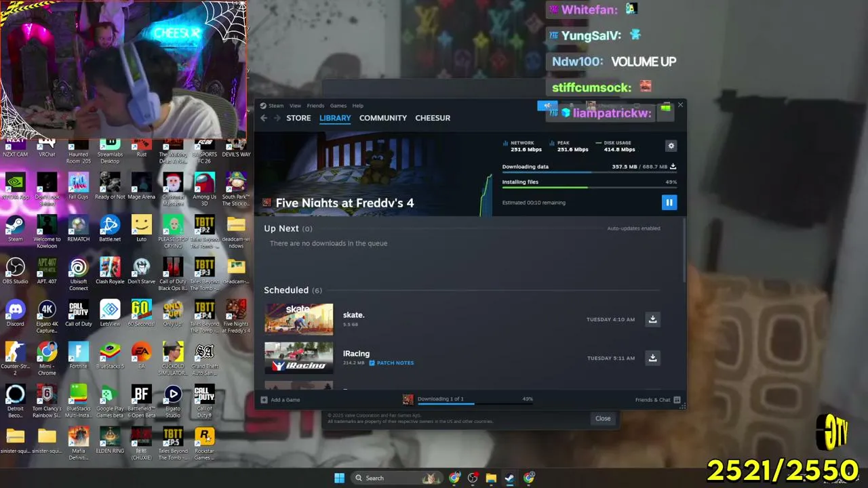The height and width of the screenshot is (488, 868).
Task: Select the EA desktop shortcut
Action: (x=141, y=356)
